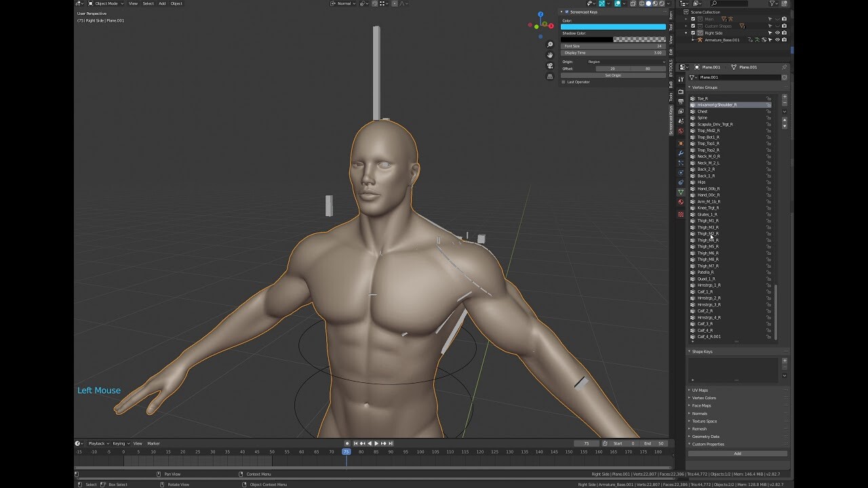
Task: Click the Set Origin button
Action: (x=613, y=75)
